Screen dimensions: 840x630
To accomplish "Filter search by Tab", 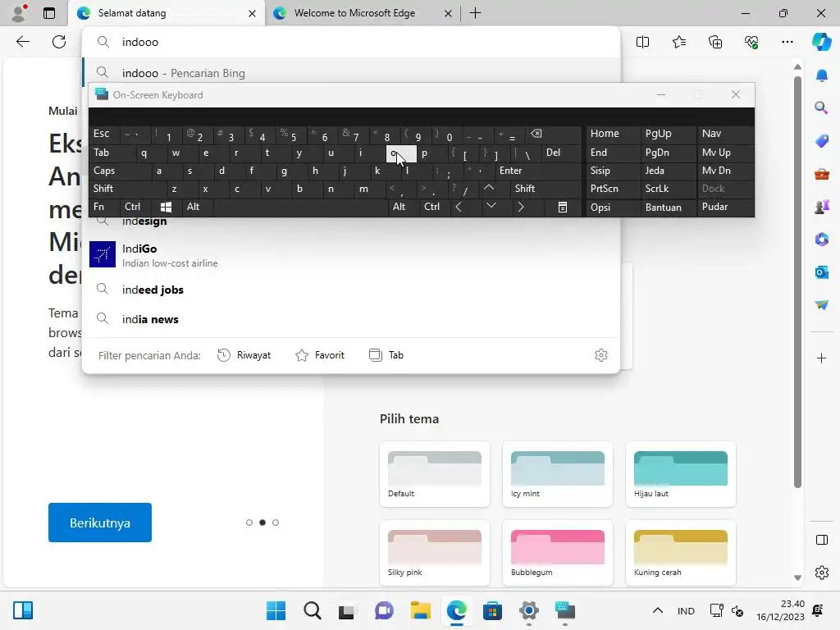I will pyautogui.click(x=386, y=355).
